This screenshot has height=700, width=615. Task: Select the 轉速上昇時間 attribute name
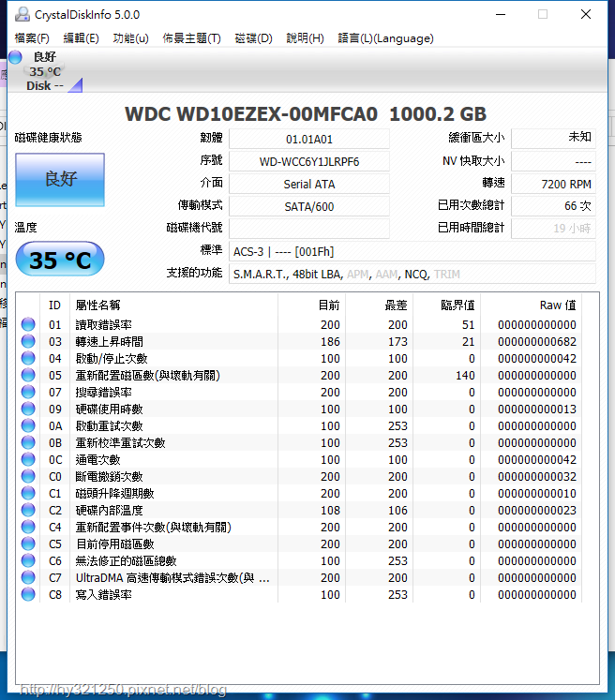[110, 341]
